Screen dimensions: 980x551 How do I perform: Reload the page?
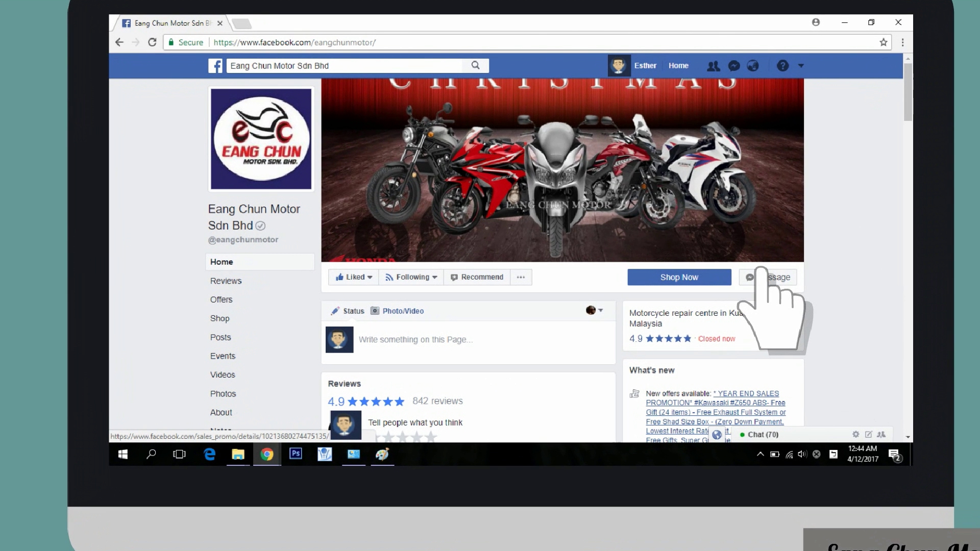152,42
